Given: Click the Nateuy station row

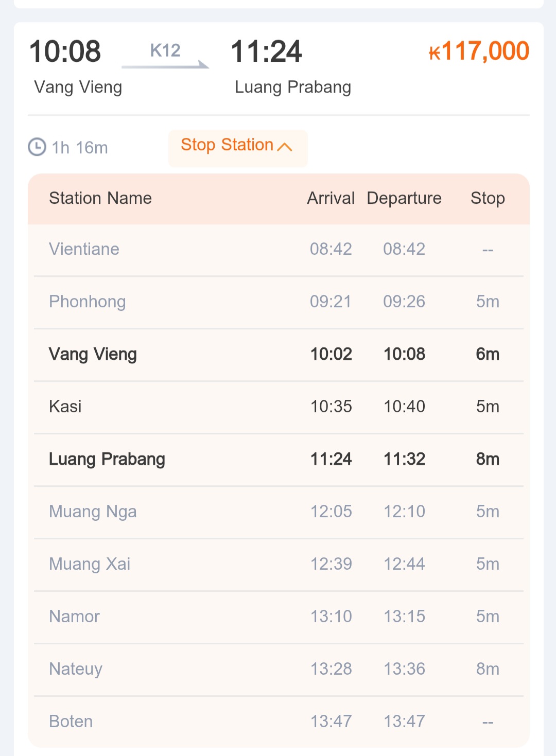Looking at the screenshot, I should [x=279, y=670].
